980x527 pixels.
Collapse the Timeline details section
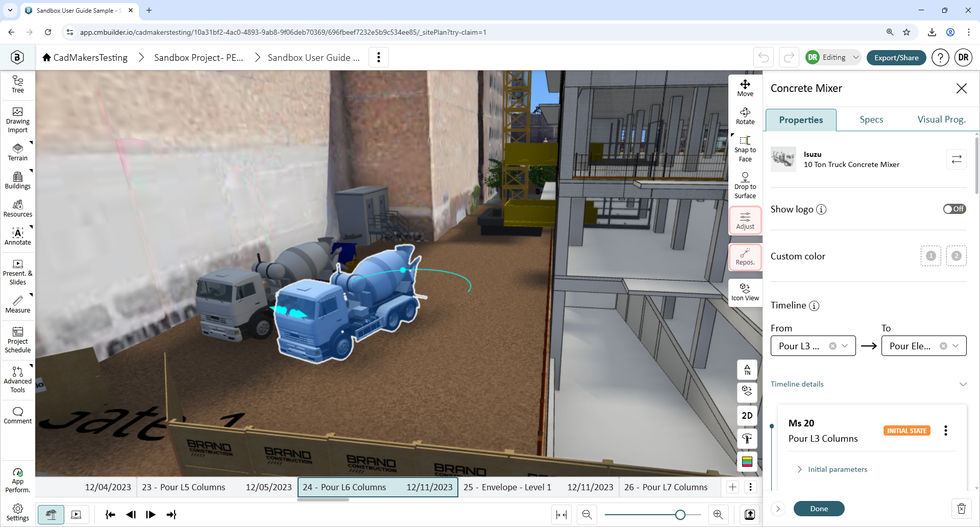point(963,384)
